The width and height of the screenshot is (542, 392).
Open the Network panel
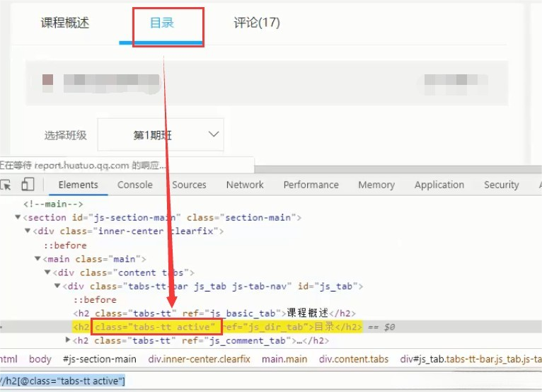point(245,185)
